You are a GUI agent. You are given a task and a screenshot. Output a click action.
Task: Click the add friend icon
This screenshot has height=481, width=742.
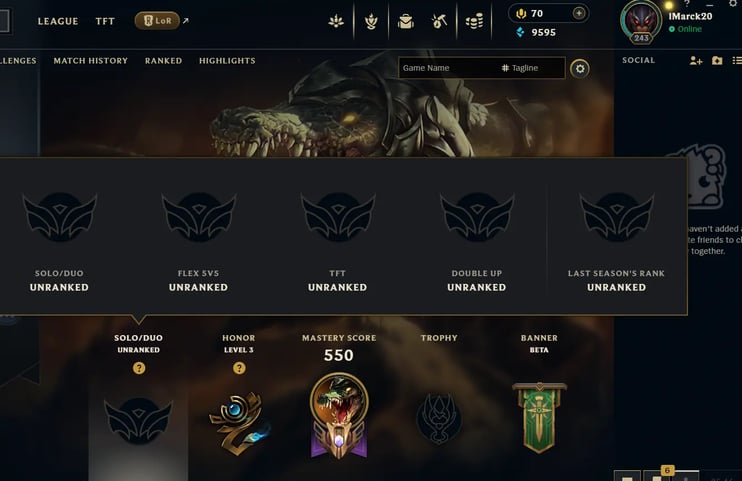click(x=696, y=61)
